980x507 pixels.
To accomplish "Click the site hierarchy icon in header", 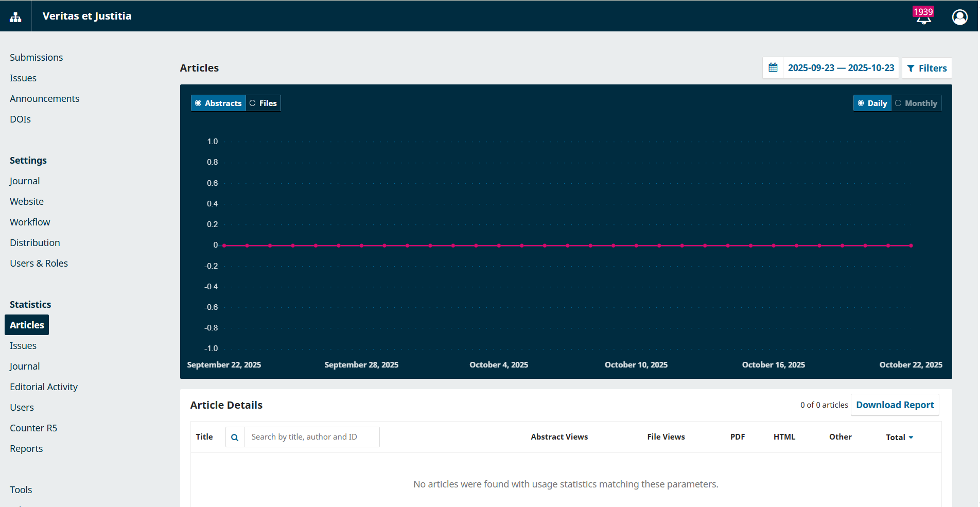I will tap(15, 16).
